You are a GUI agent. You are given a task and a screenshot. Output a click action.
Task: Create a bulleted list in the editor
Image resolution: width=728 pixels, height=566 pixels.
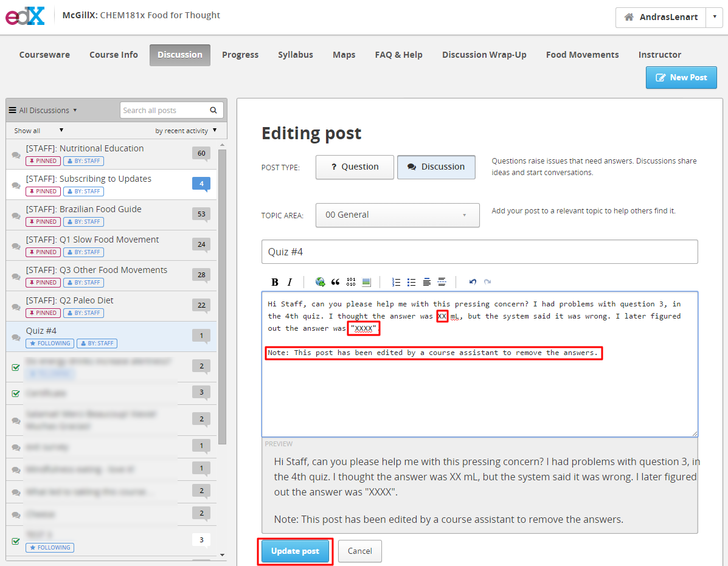coord(411,282)
